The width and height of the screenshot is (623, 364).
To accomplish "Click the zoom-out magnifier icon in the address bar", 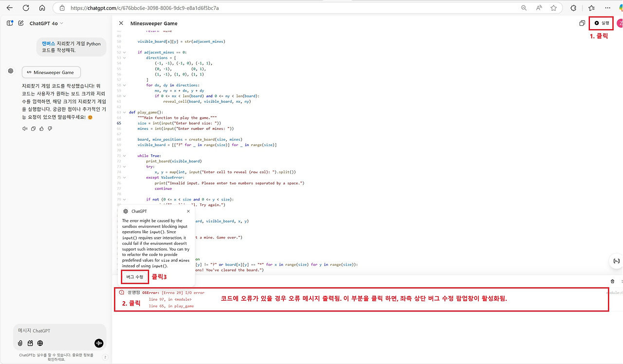I will point(524,8).
